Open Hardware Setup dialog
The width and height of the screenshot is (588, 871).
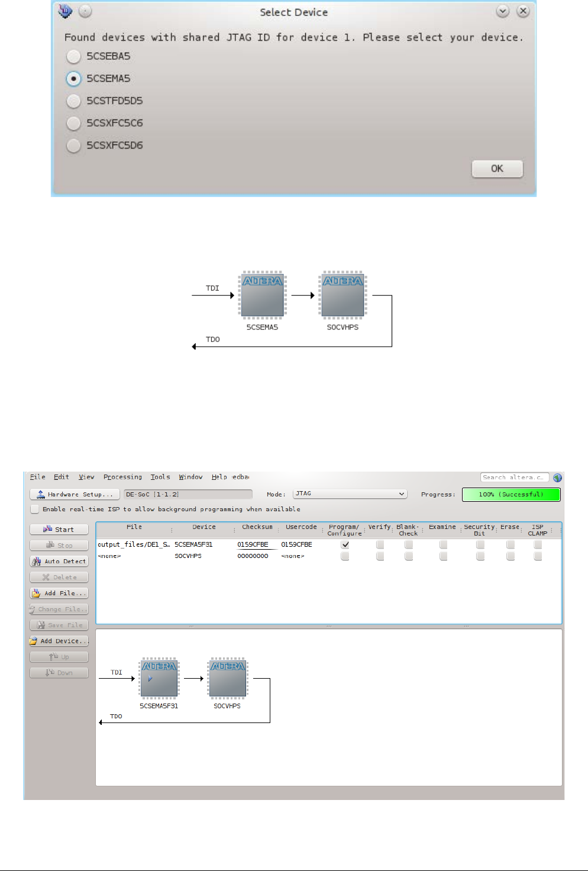click(75, 494)
